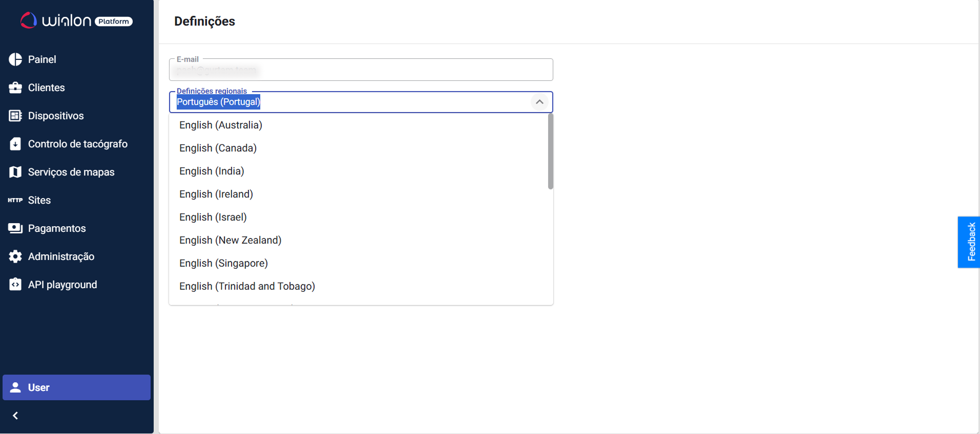Choose English (Australia) from the list
Image resolution: width=980 pixels, height=434 pixels.
click(221, 125)
